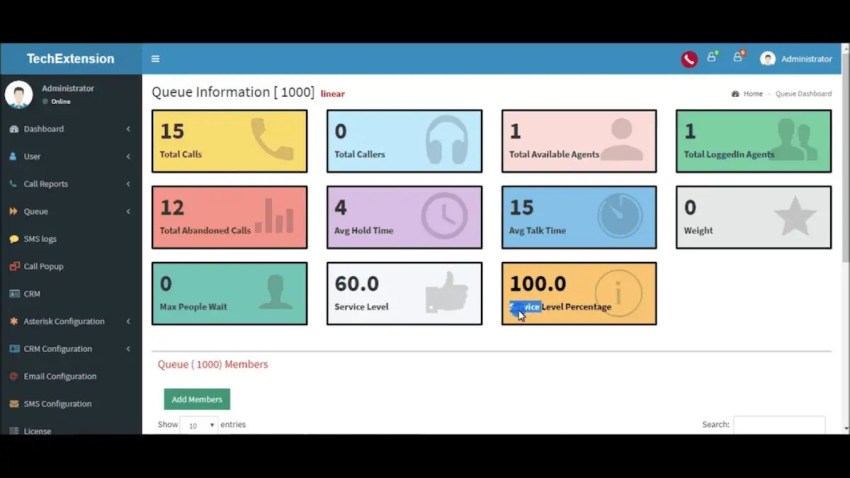This screenshot has width=850, height=478.
Task: Expand the Asterisk Configuration menu
Action: coord(70,321)
